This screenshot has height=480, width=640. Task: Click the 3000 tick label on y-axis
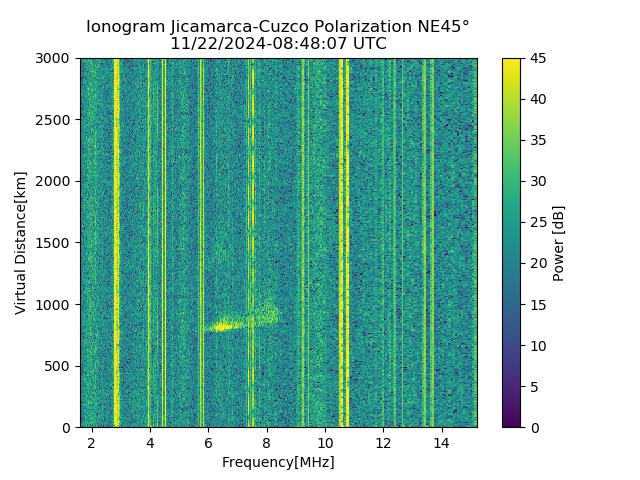pos(52,59)
